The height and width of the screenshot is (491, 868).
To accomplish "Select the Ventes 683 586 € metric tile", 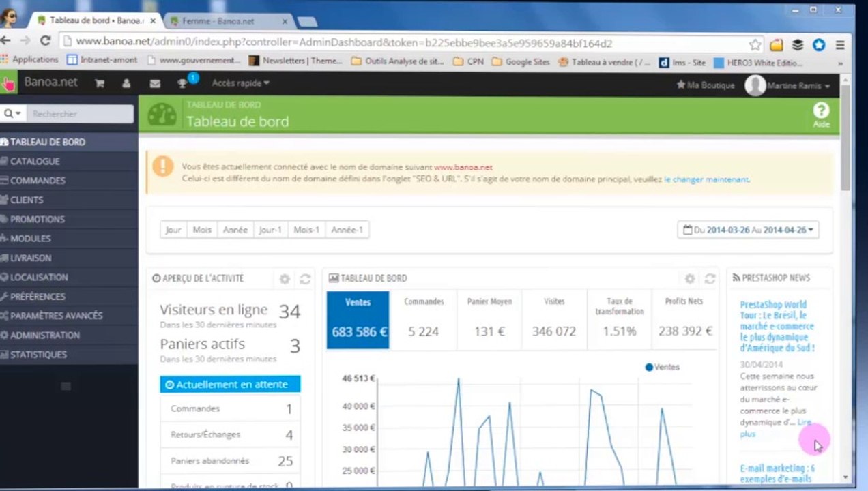I will [x=358, y=320].
